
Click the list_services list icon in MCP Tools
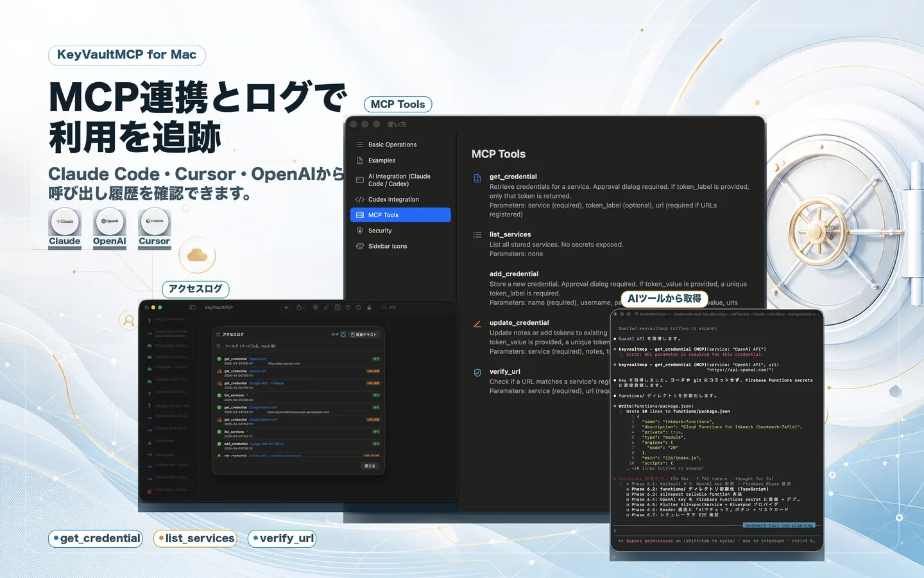tap(477, 234)
